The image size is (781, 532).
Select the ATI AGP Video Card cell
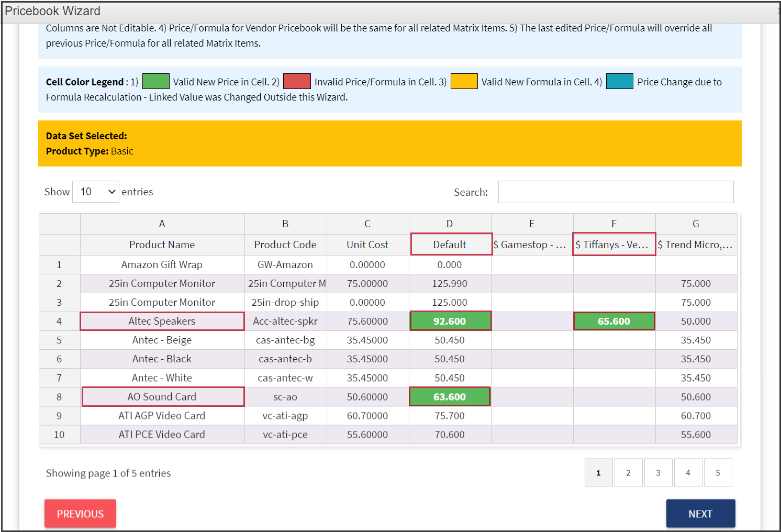click(162, 415)
